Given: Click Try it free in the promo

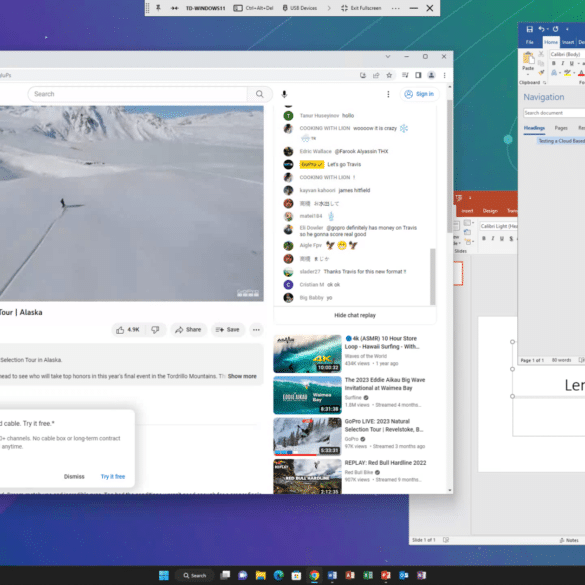Looking at the screenshot, I should point(113,476).
